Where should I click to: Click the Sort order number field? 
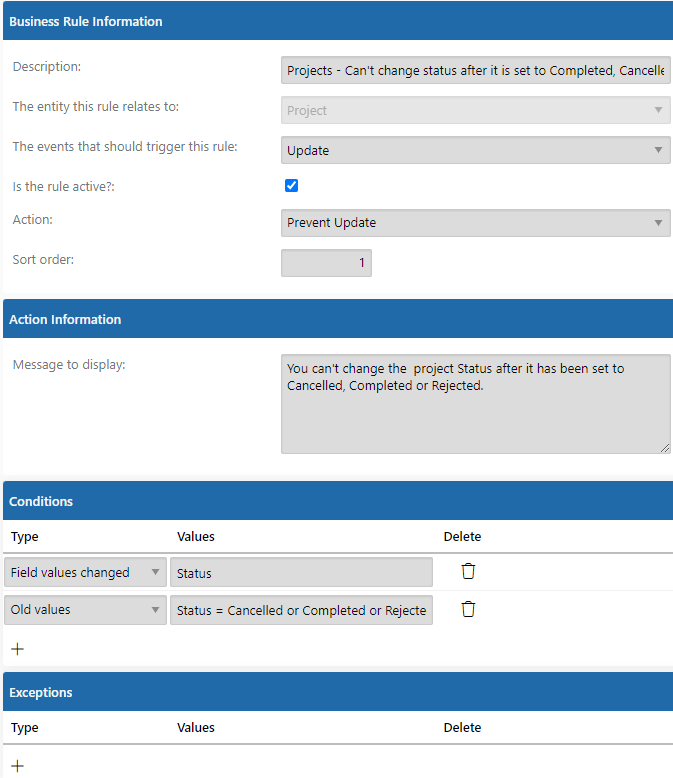point(326,263)
